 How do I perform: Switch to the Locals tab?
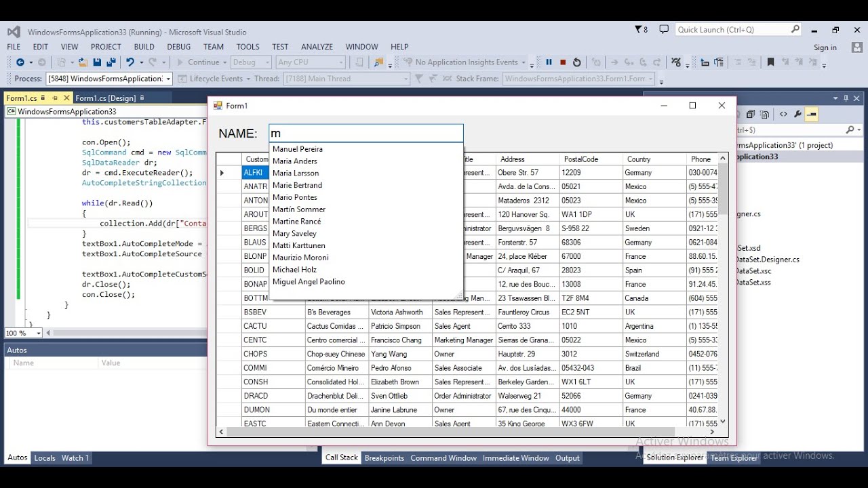pos(45,458)
